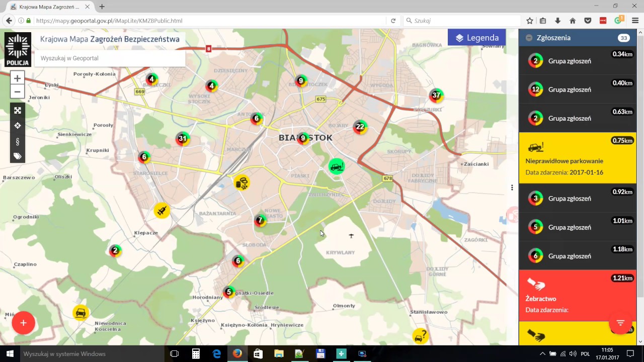Open the paragraph (§) regulations tool
644x362 pixels.
coord(17,141)
